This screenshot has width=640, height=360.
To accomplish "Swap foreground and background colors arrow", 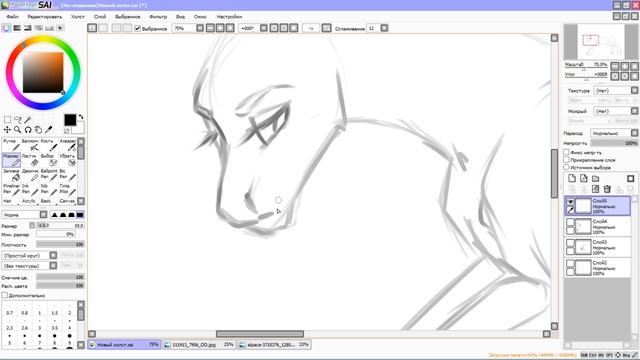I will [x=80, y=117].
